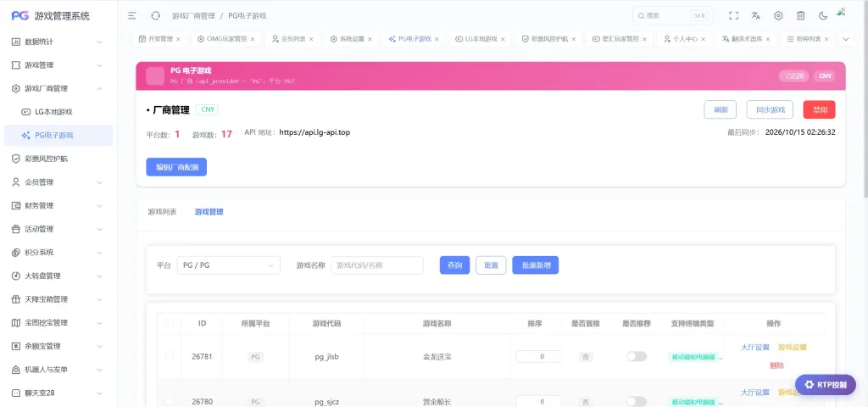Toggle 是否推荐 switch for 赏金船长
This screenshot has width=868, height=407.
pos(637,401)
